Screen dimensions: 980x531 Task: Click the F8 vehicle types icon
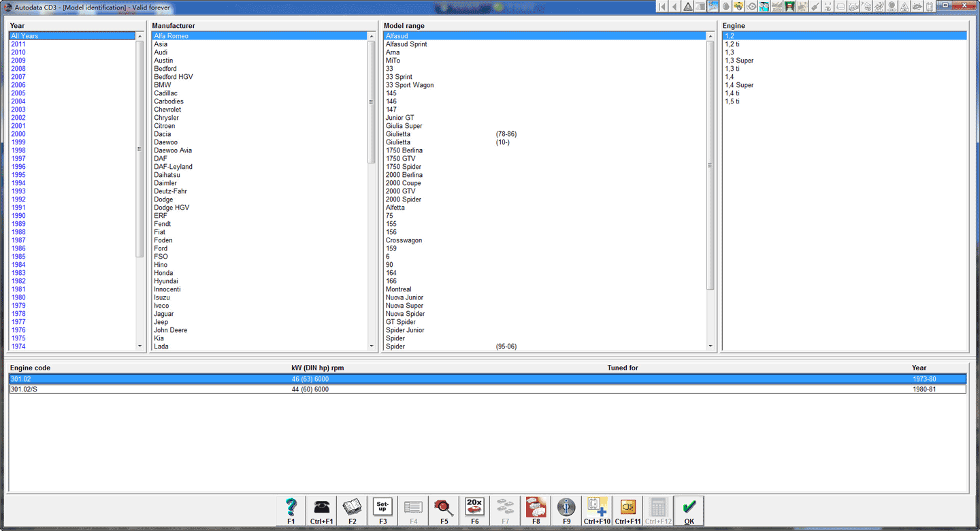536,511
